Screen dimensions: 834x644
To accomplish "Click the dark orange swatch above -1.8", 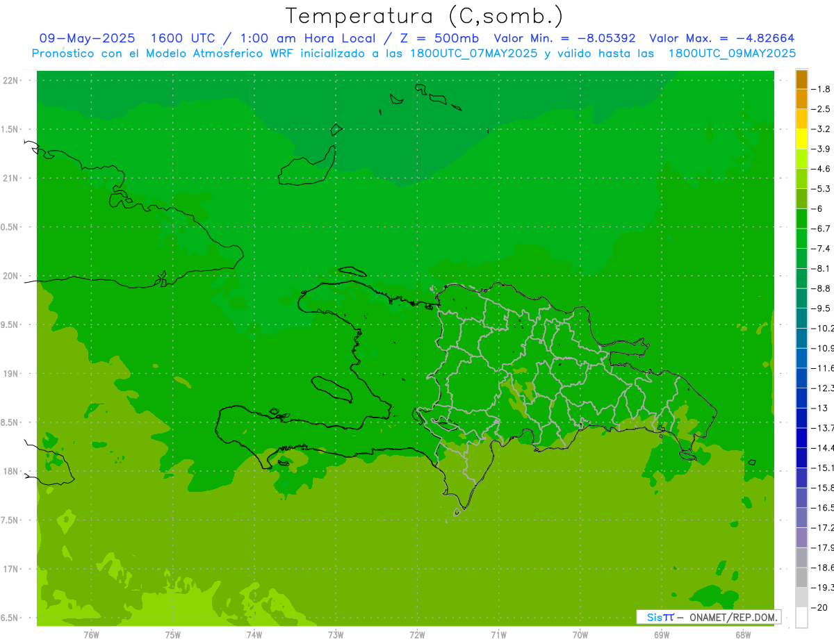I will tap(801, 79).
